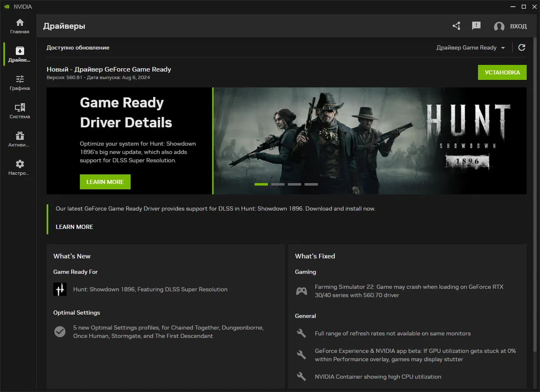540x392 pixels.
Task: Open the LEARN MORE link below banner
Action: [74, 227]
